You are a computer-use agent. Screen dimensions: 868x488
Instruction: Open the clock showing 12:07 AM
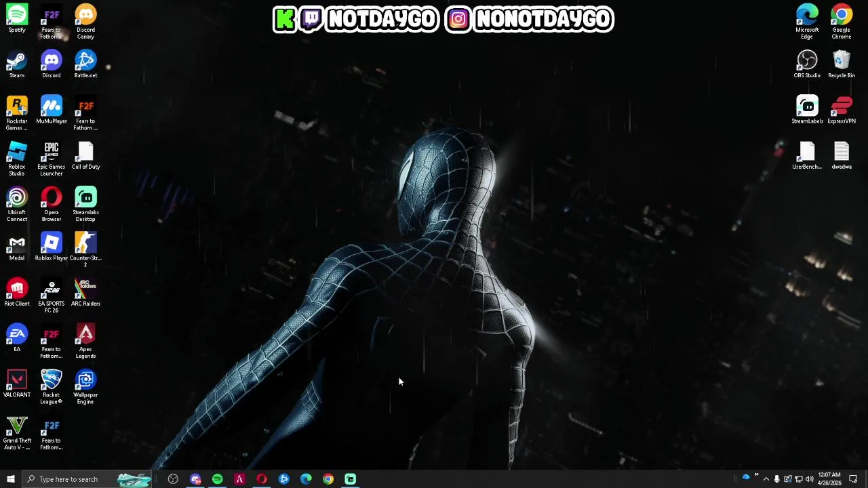(x=829, y=479)
